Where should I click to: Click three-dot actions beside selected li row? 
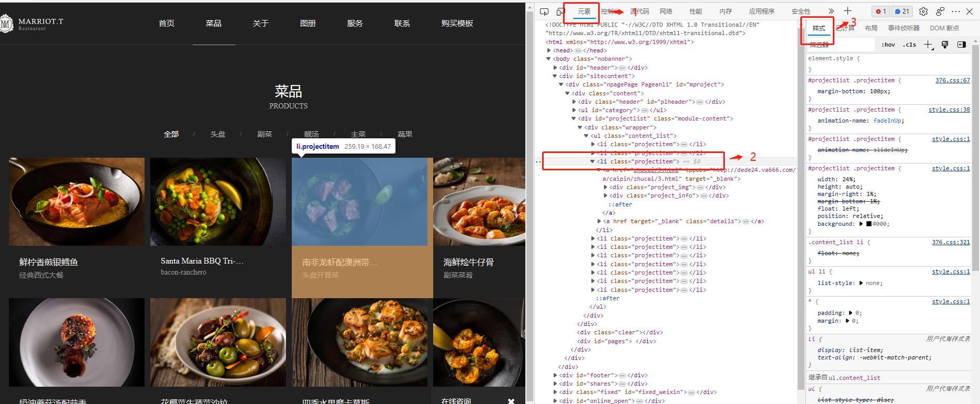click(538, 162)
